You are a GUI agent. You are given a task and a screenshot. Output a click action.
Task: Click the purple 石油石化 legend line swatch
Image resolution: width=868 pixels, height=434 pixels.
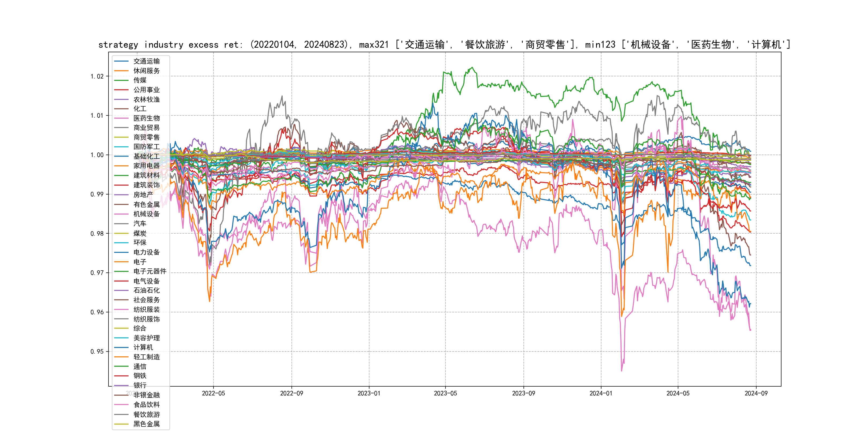(121, 290)
